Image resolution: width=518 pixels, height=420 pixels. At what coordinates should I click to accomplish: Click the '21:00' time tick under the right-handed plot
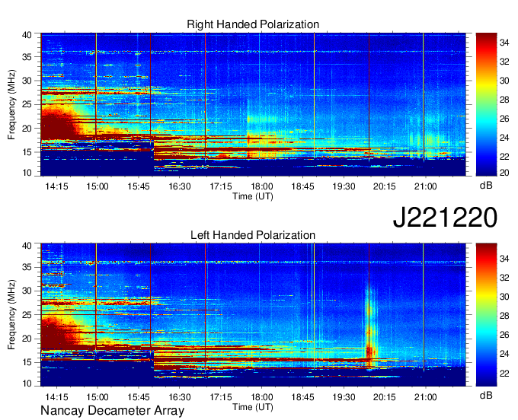click(x=426, y=186)
